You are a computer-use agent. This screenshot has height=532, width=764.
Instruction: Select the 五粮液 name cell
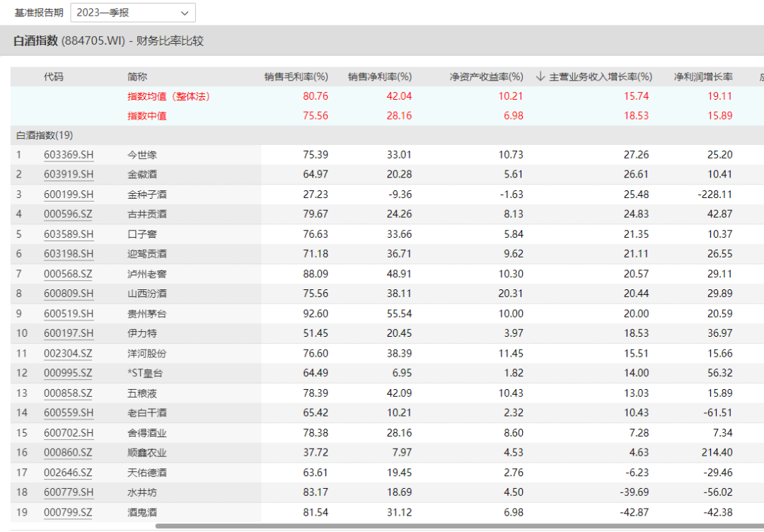tap(142, 393)
